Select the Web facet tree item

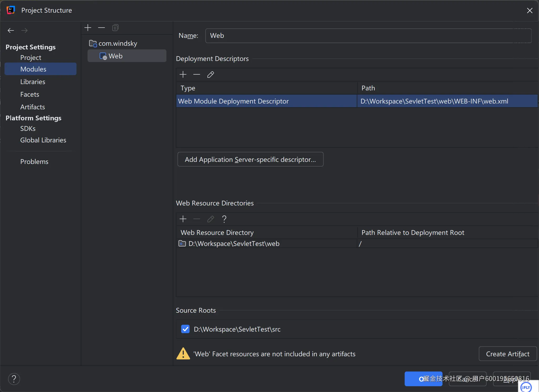(x=115, y=56)
